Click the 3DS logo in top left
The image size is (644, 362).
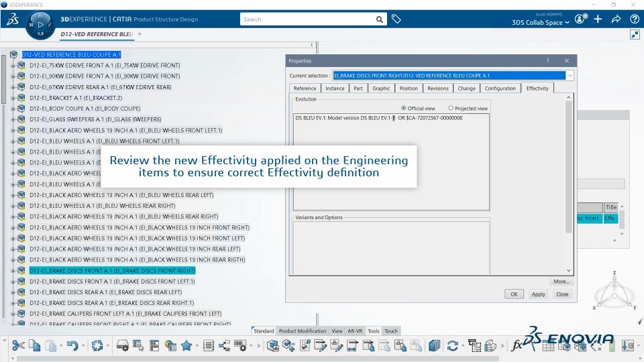click(12, 19)
